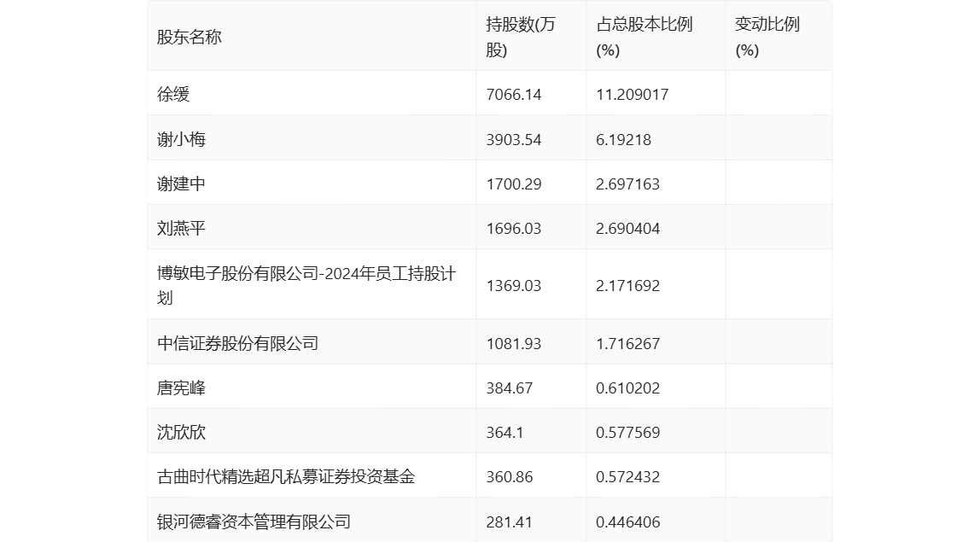Select the percentage 2.690404

click(x=628, y=228)
